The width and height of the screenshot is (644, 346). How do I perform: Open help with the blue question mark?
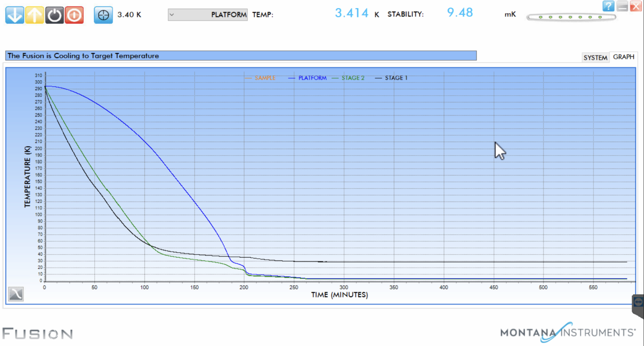pyautogui.click(x=608, y=6)
